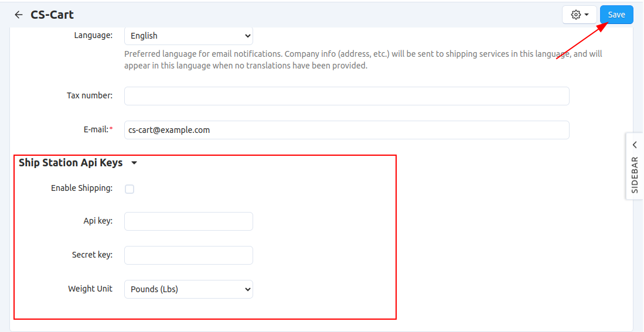The image size is (644, 332).
Task: Click the Ship Station Api Keys heading
Action: point(70,163)
